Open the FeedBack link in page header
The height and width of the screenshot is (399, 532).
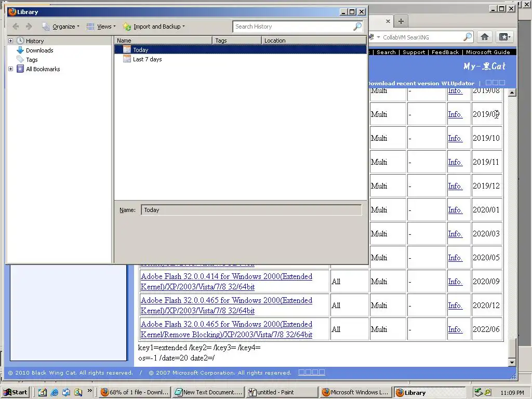[x=445, y=52]
